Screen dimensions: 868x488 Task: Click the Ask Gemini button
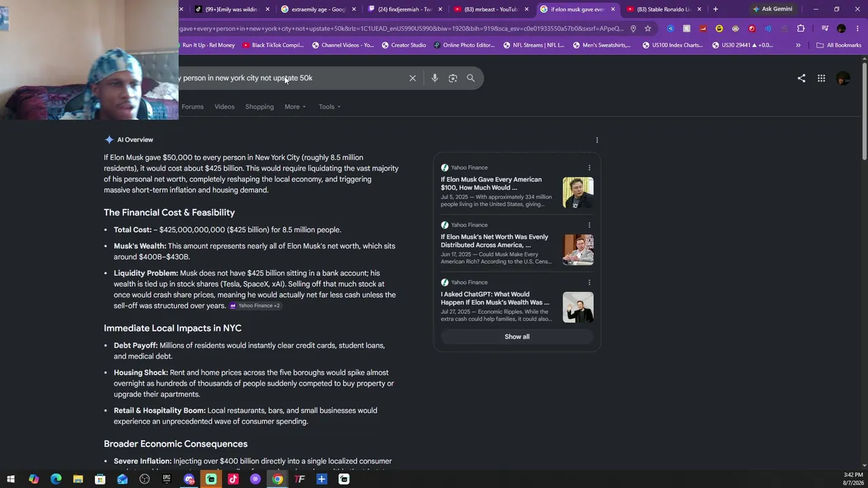772,9
